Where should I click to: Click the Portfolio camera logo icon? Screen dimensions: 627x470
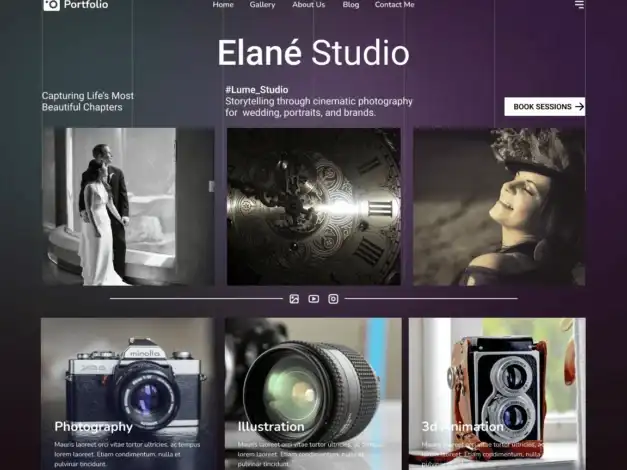pos(52,5)
